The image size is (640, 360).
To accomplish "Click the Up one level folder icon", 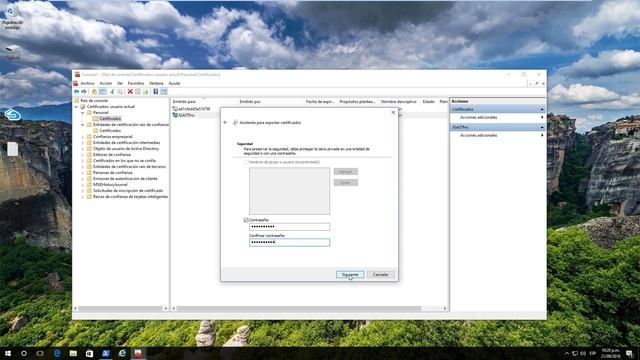I will (x=94, y=92).
